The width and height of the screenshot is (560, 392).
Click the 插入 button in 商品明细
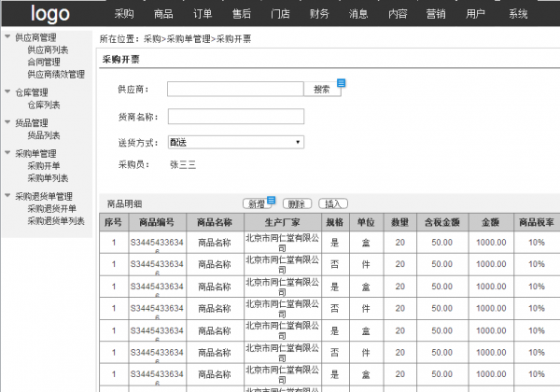(x=333, y=203)
